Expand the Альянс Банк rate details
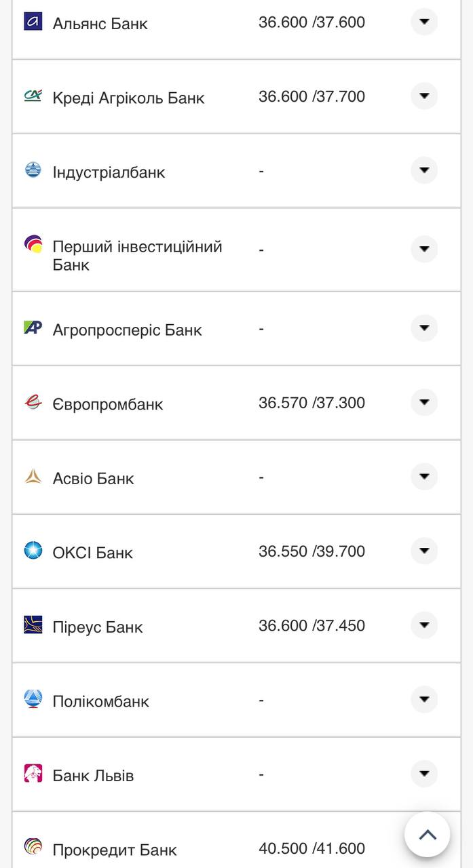The image size is (473, 868). click(423, 21)
